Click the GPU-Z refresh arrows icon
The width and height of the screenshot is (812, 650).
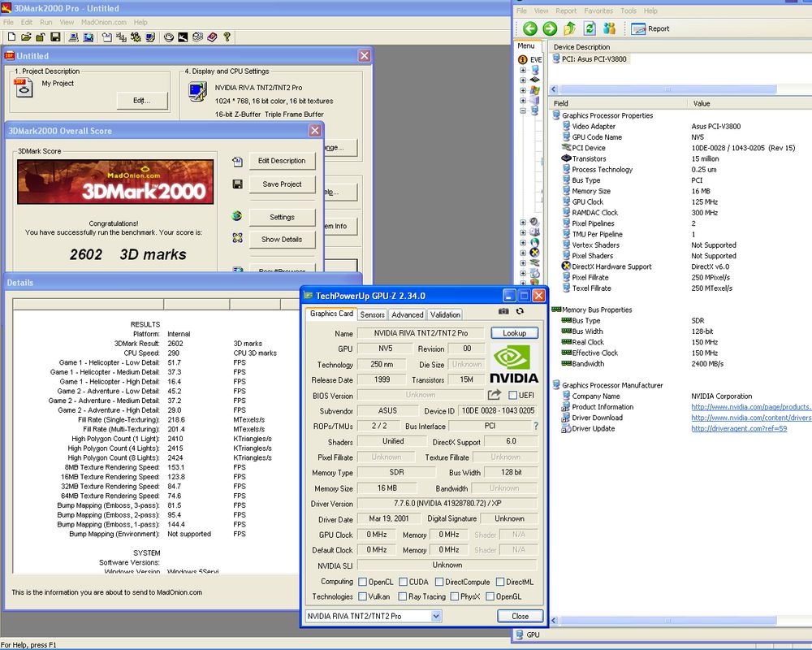coord(520,311)
